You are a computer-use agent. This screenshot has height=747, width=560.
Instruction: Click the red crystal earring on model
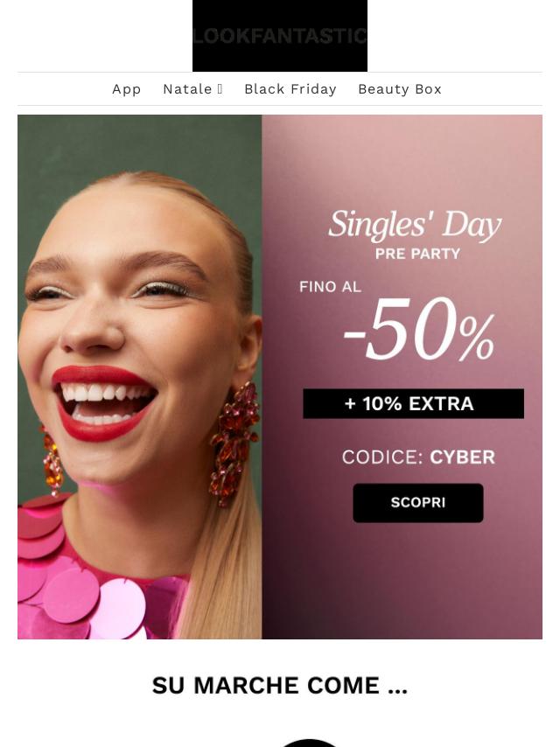[x=234, y=443]
